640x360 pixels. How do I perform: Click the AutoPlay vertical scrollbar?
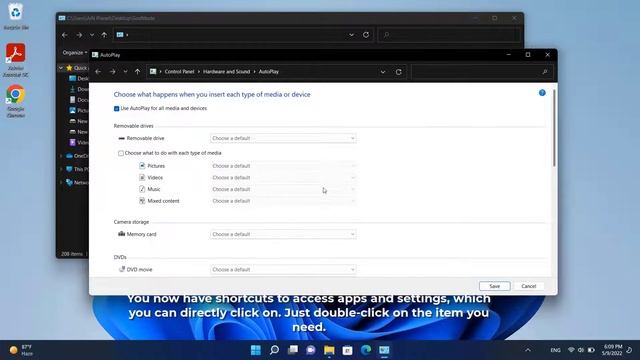point(554,128)
